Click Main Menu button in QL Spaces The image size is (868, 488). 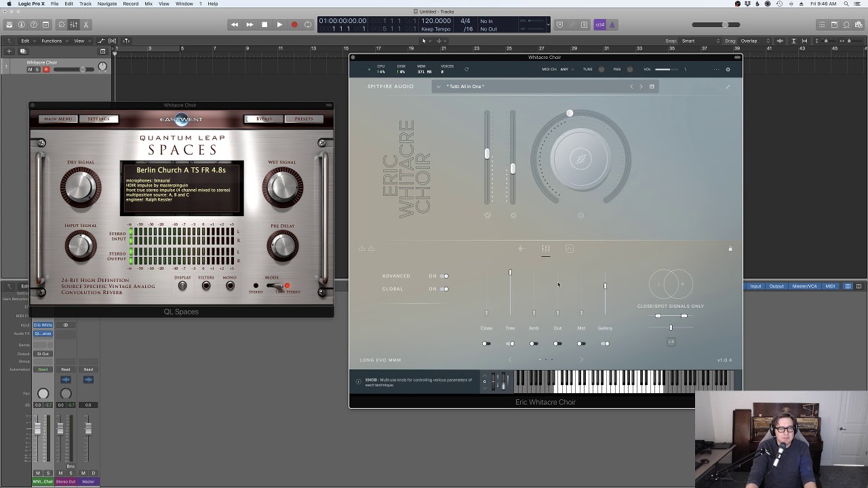tap(58, 119)
